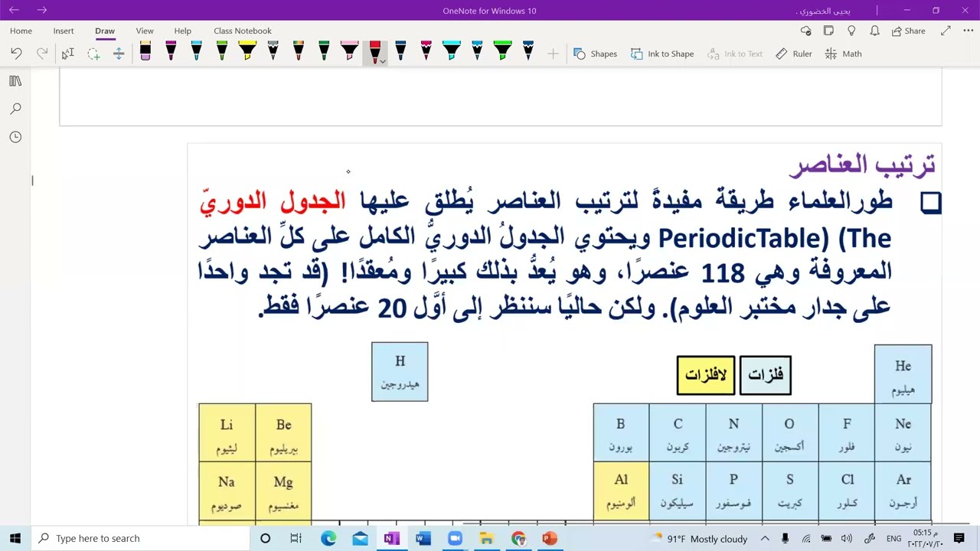Select the pink highlighter
This screenshot has width=980, height=551.
[349, 52]
